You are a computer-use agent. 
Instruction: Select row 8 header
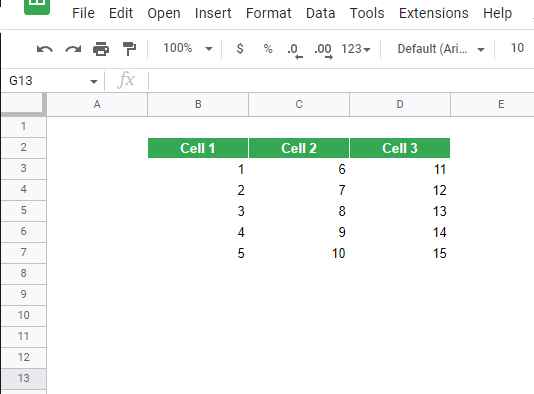23,273
